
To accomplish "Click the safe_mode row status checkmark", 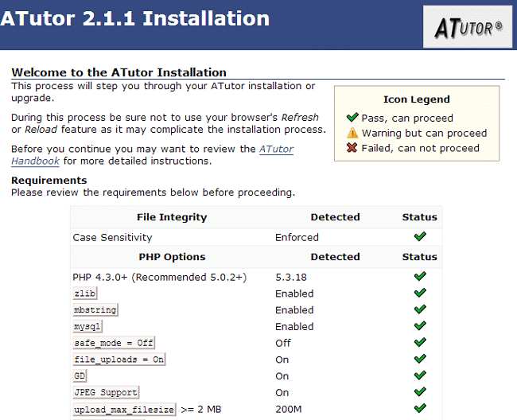I will (420, 342).
